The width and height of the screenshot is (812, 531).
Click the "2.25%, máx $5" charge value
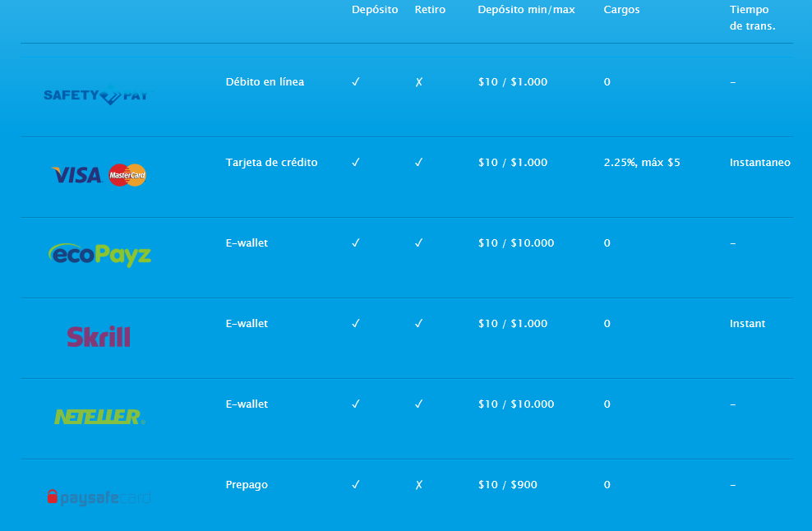[x=642, y=162]
